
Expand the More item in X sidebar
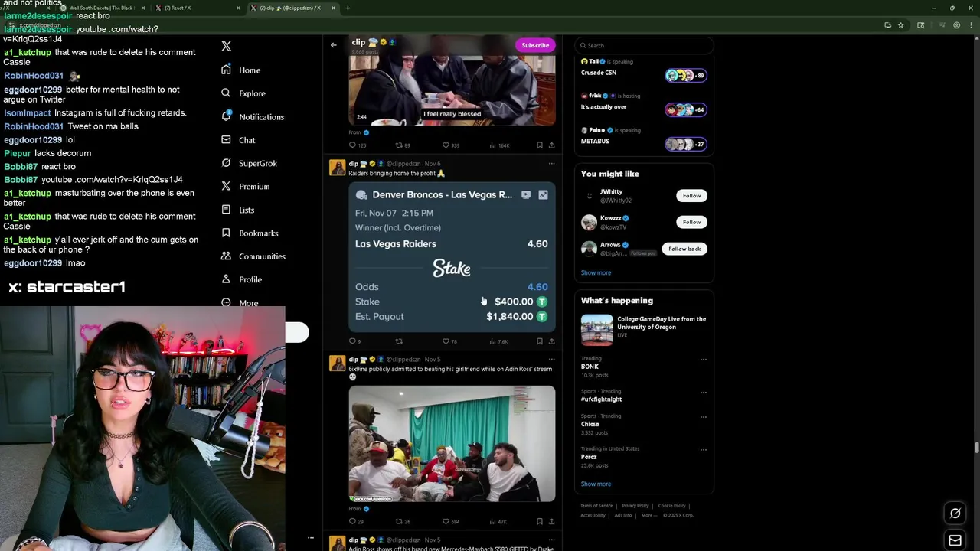(x=240, y=303)
